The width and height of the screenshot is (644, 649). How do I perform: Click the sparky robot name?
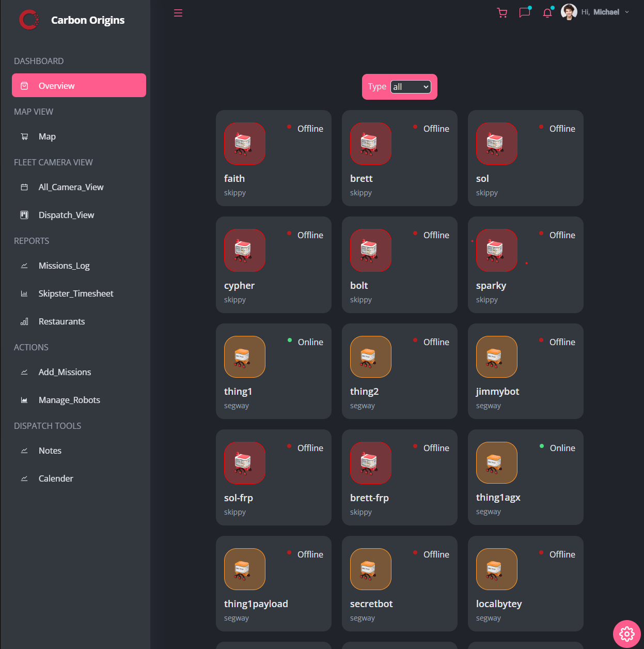pyautogui.click(x=491, y=286)
